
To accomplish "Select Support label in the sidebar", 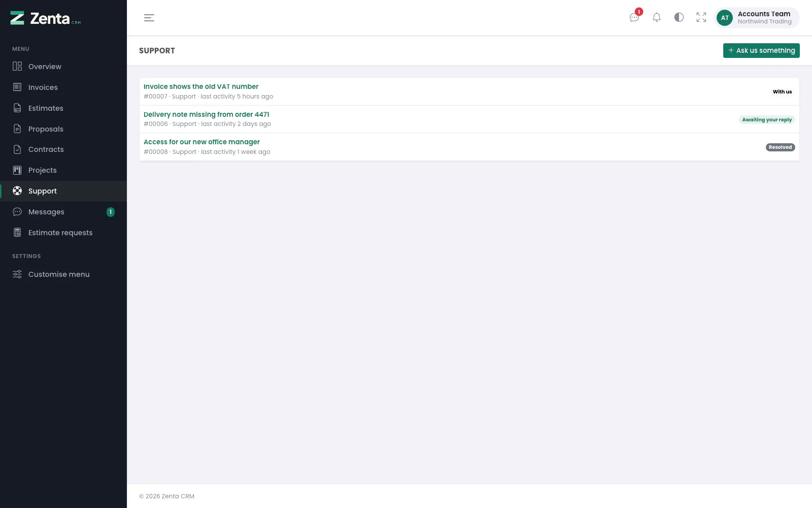I will [x=43, y=191].
